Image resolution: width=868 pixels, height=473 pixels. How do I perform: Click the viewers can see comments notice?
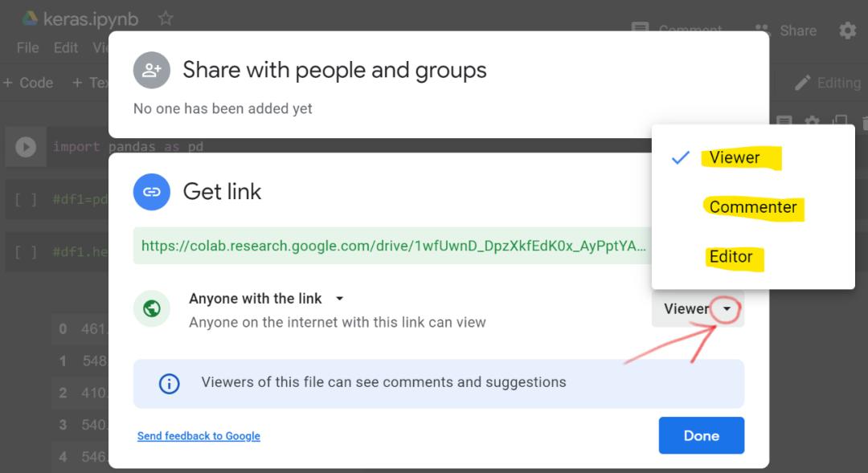pyautogui.click(x=439, y=383)
